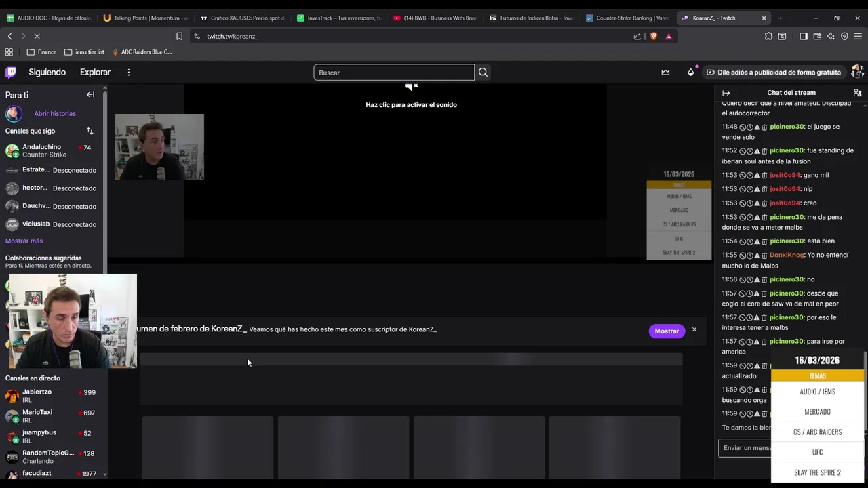
Task: Click the 'Enviar un mensaje' chat input
Action: tap(745, 447)
